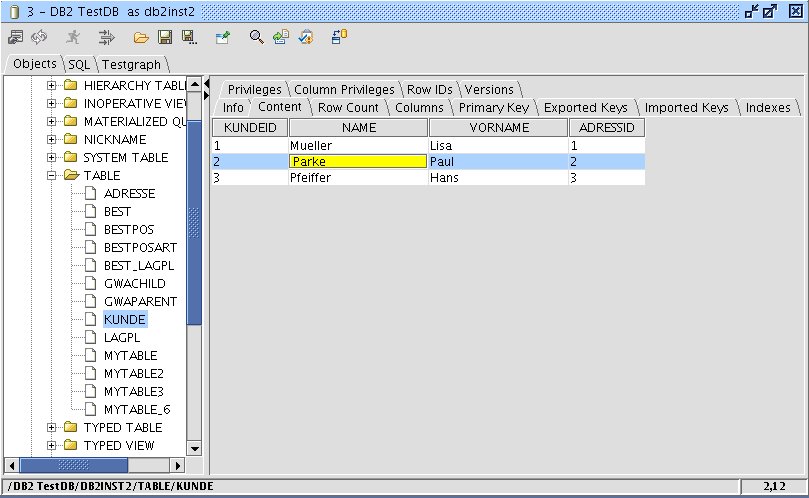Image resolution: width=809 pixels, height=498 pixels.
Task: Iconify the session window via title bar
Action: pyautogui.click(x=752, y=11)
